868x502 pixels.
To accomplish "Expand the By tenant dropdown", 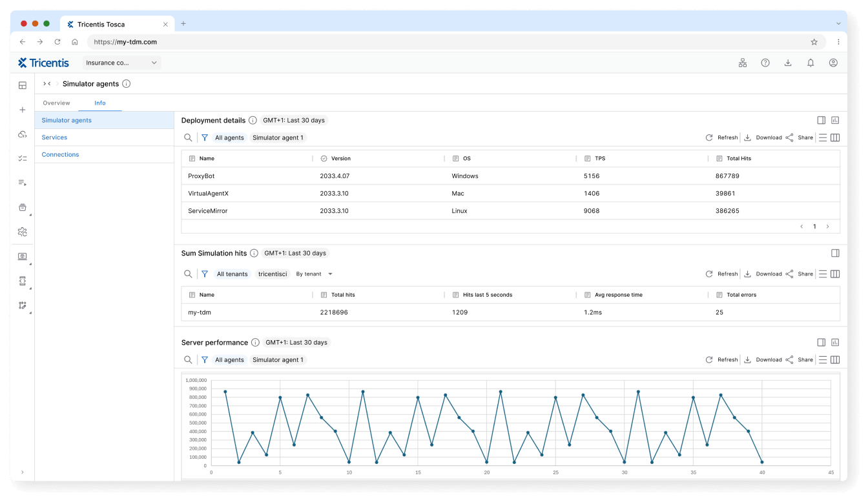I will tap(315, 274).
